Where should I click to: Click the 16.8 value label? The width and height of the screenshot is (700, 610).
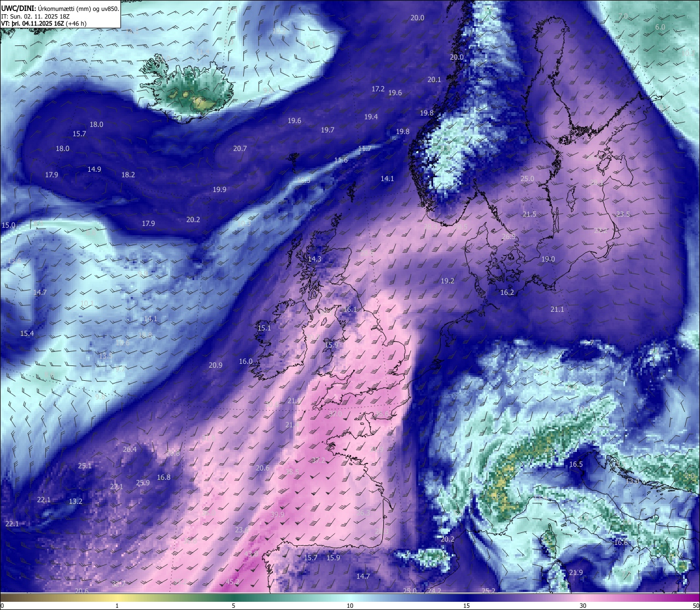[x=164, y=477]
